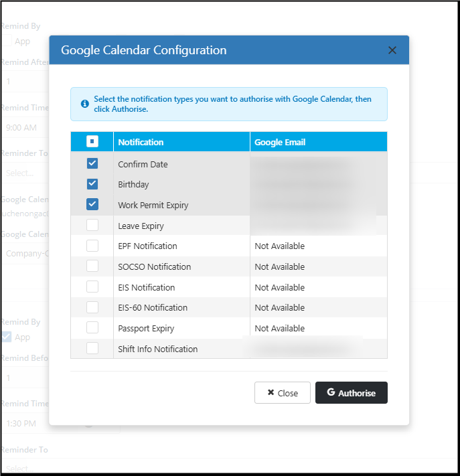Viewport: 460px width, 476px height.
Task: Click the EPF Notification label
Action: click(x=147, y=246)
